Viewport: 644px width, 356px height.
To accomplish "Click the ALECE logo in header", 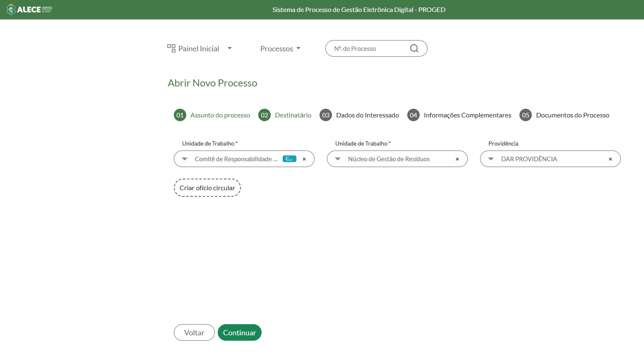I will coord(29,10).
